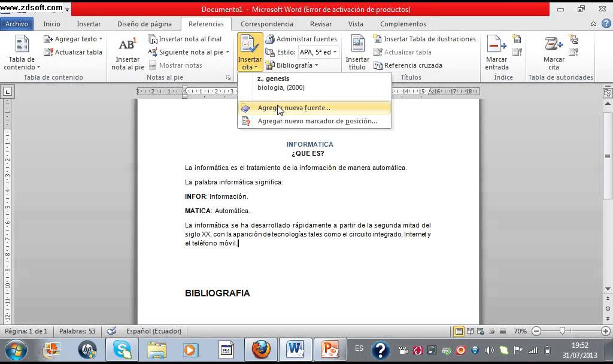613x364 pixels.
Task: Switch to Print Layout view
Action: click(x=459, y=332)
